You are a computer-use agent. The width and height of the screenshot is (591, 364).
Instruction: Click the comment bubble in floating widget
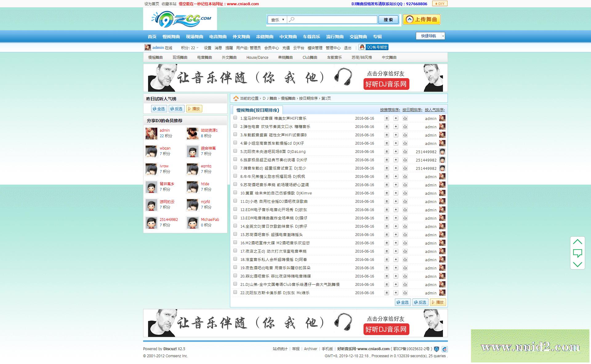(x=577, y=253)
